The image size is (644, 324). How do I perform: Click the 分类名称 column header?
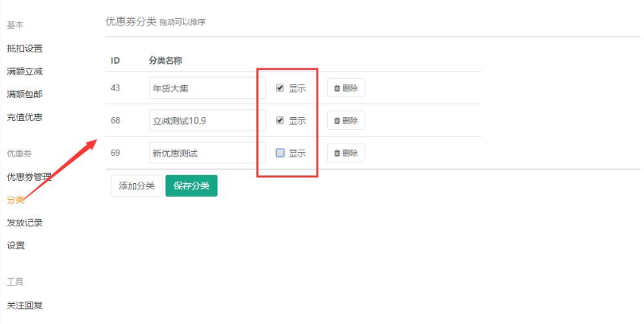pyautogui.click(x=166, y=61)
